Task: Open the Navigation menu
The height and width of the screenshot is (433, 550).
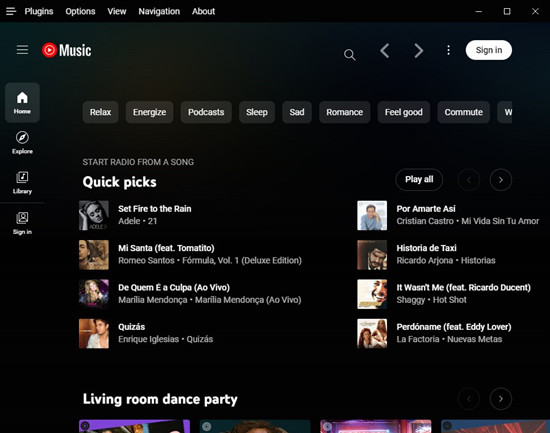Action: pyautogui.click(x=159, y=11)
